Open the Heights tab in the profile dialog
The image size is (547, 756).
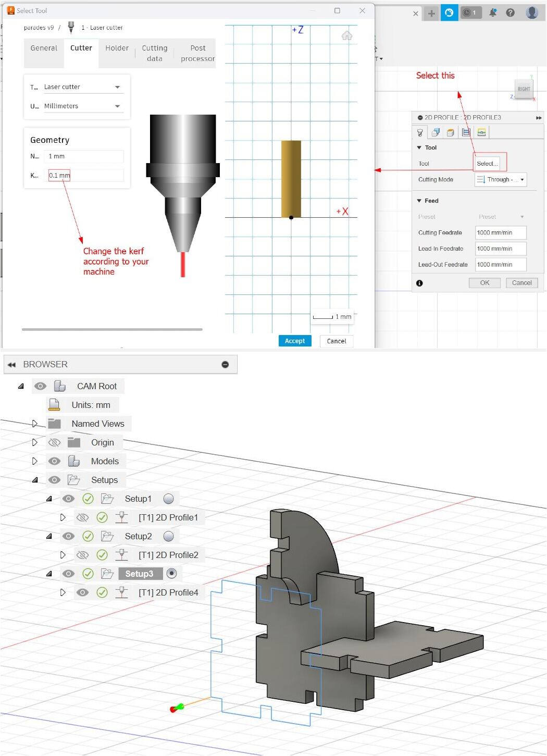[451, 132]
